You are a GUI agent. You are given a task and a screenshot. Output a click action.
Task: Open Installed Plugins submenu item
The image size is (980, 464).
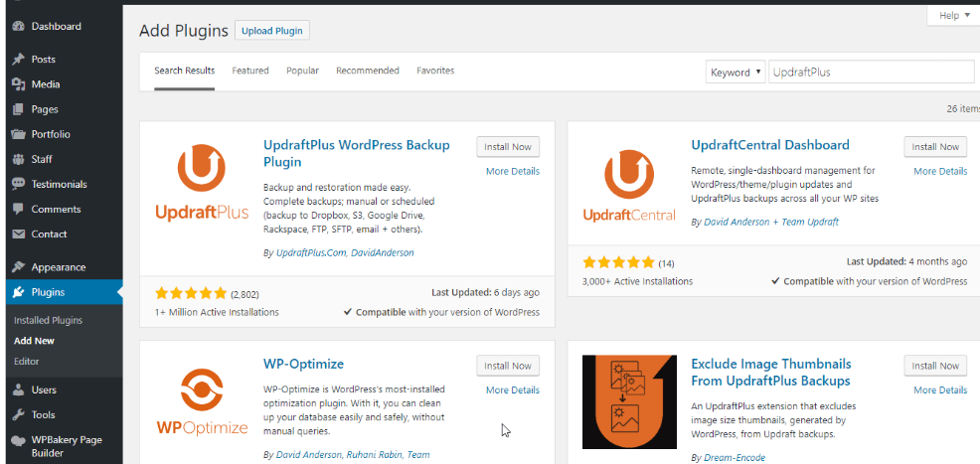click(x=48, y=320)
